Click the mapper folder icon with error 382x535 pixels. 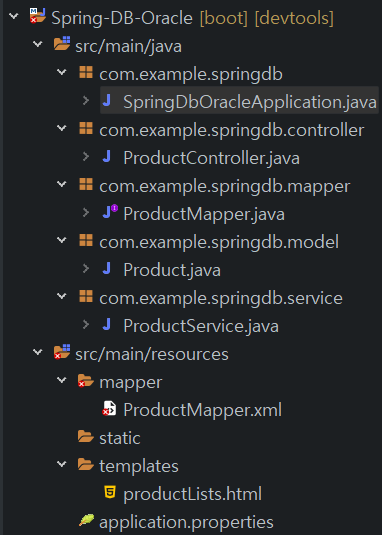point(86,380)
